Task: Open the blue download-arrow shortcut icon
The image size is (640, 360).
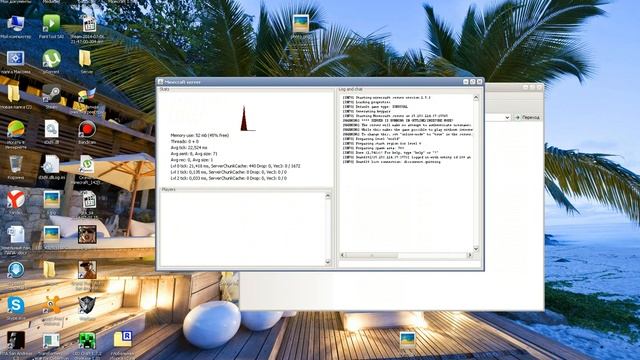Action: click(x=16, y=270)
